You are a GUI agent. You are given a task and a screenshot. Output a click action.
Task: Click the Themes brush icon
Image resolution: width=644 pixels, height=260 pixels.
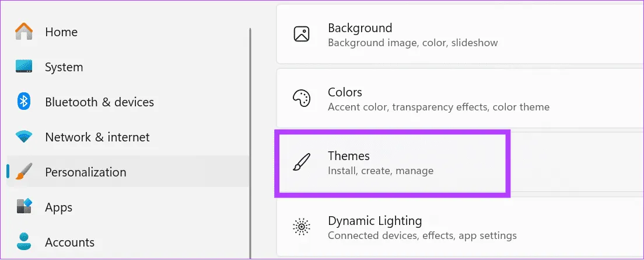(x=302, y=163)
